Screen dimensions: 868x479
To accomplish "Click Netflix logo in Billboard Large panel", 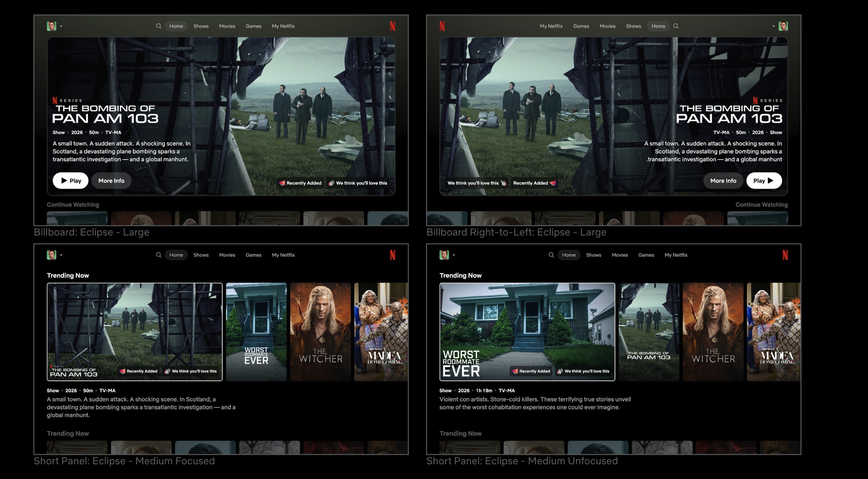I will tap(393, 26).
